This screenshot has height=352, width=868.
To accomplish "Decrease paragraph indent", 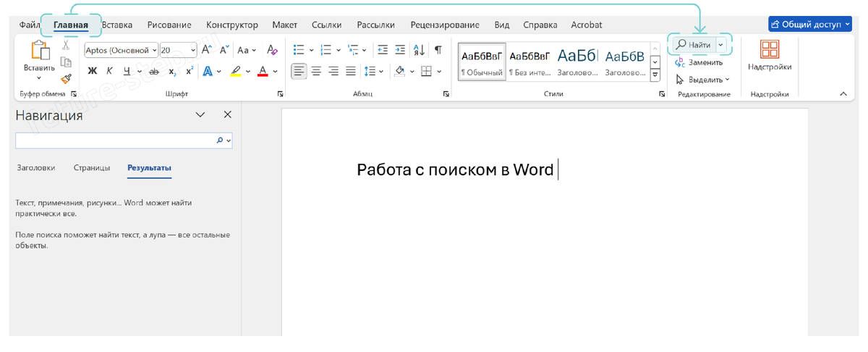I will point(383,50).
